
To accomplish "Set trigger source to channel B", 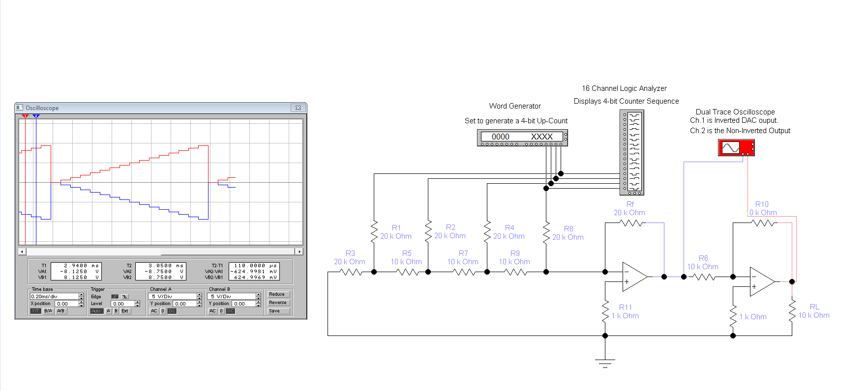I will click(x=116, y=311).
